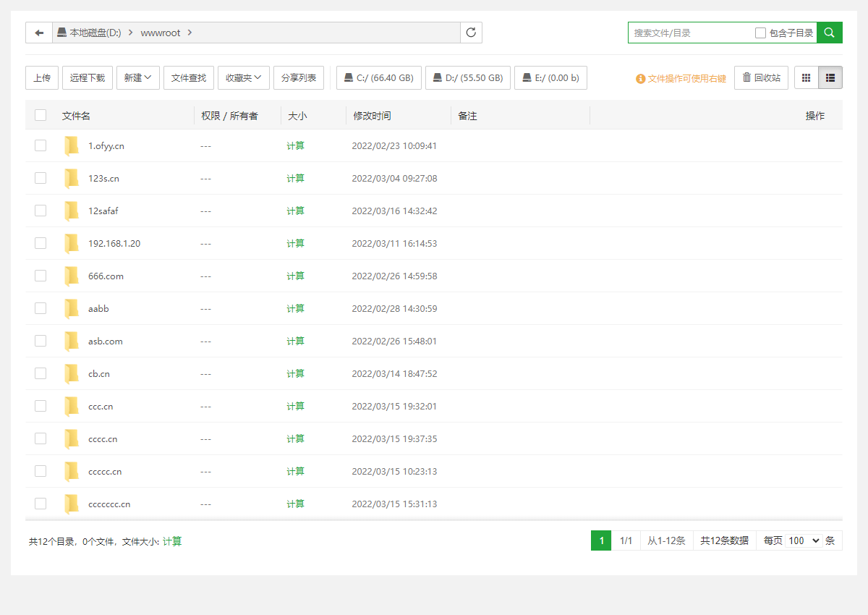
Task: Focus the 搜索文件/目录 search field
Action: [x=691, y=33]
